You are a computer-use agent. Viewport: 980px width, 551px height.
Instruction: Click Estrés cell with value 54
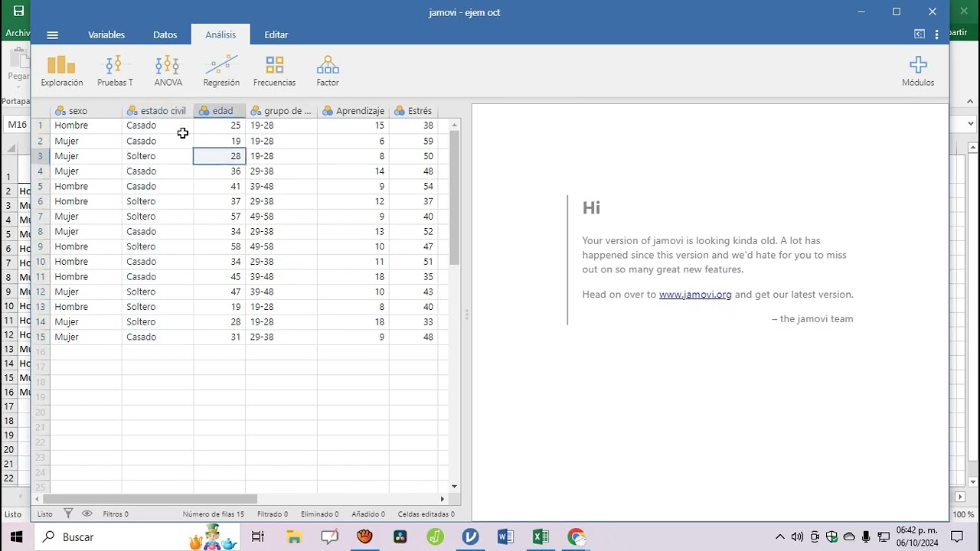(413, 186)
